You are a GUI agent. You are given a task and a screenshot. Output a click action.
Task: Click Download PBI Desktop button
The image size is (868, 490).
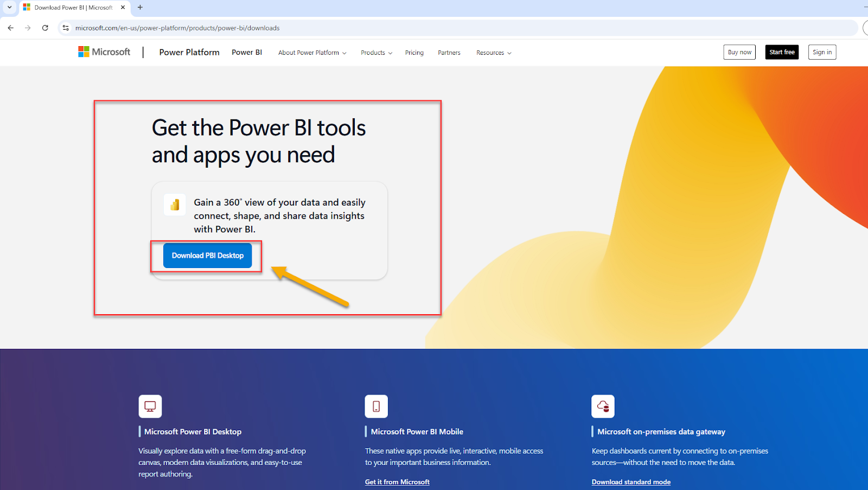(x=208, y=256)
